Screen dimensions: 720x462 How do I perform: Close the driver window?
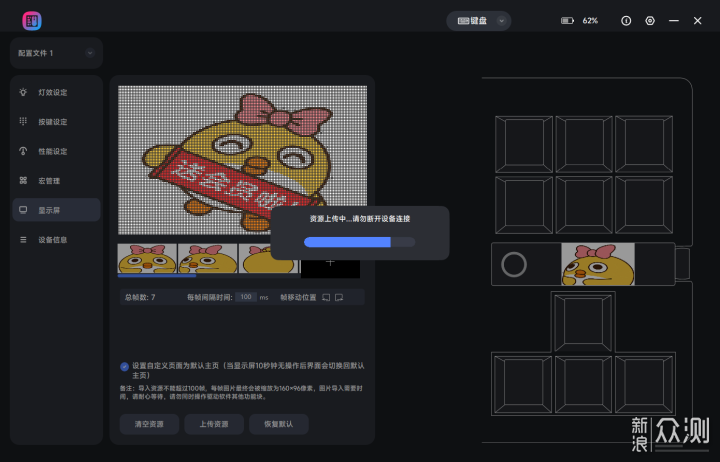[x=698, y=21]
